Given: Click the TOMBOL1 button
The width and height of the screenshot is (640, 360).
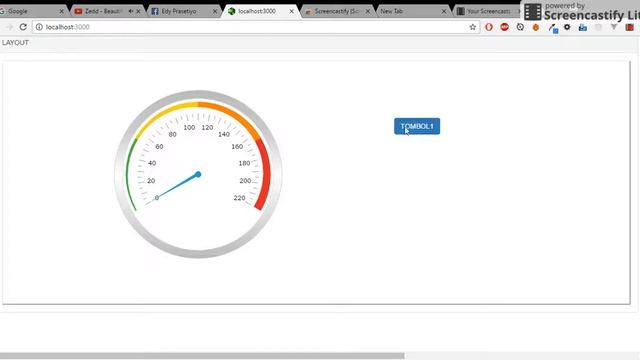Looking at the screenshot, I should click(x=417, y=126).
